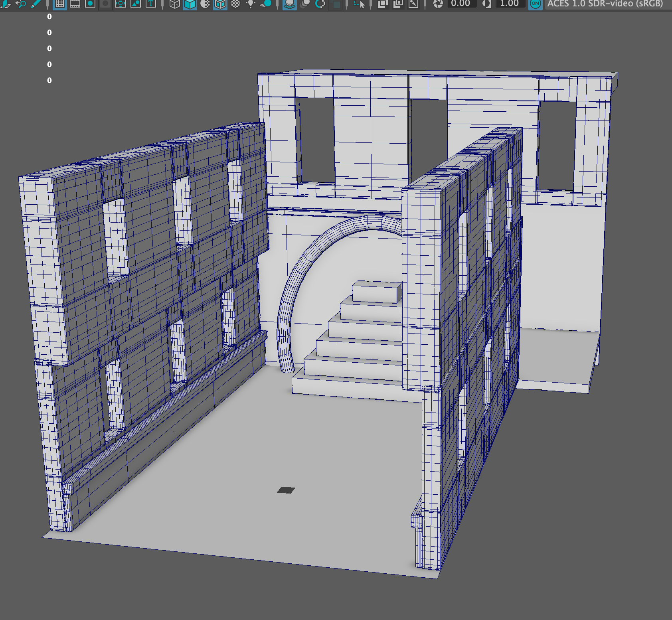
Task: Toggle use default material
Action: pyautogui.click(x=235, y=5)
